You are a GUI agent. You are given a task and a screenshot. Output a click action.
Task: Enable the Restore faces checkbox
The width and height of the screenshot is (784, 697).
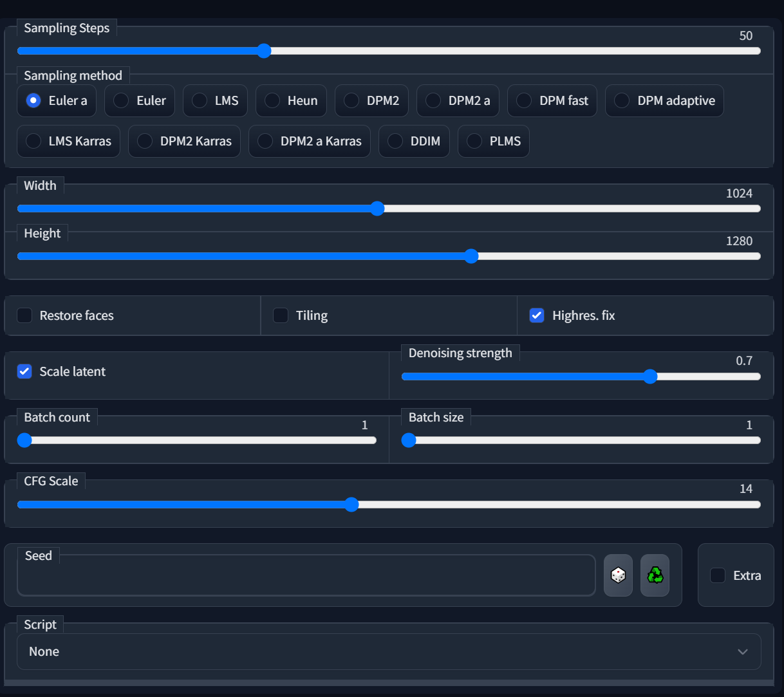click(24, 315)
